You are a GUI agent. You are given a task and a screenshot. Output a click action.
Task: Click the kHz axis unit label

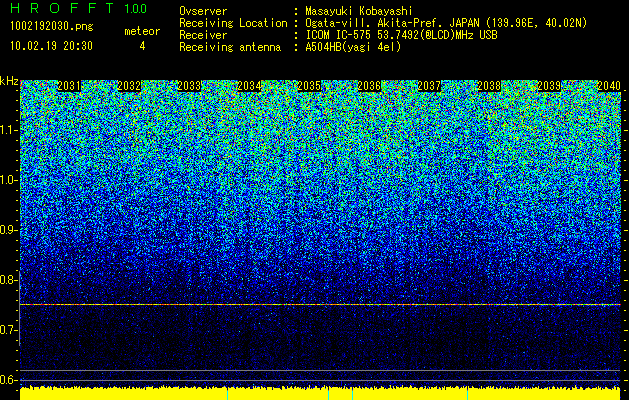[9, 81]
